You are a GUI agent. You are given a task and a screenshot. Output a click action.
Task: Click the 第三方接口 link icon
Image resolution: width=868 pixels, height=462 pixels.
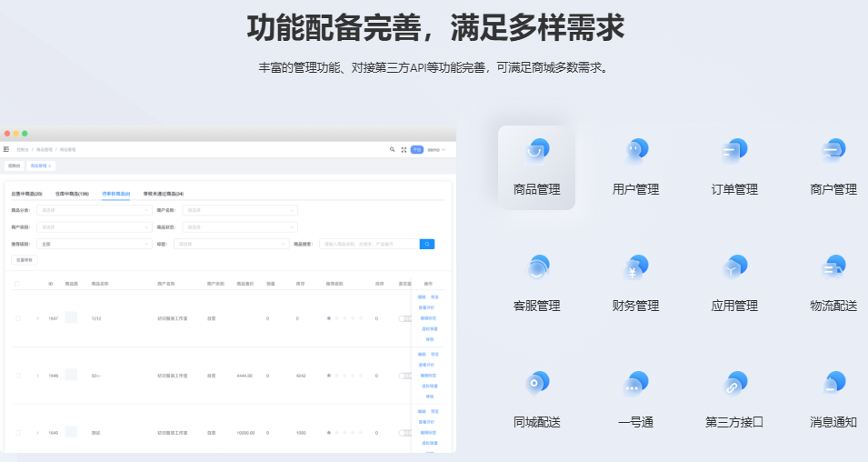click(733, 383)
